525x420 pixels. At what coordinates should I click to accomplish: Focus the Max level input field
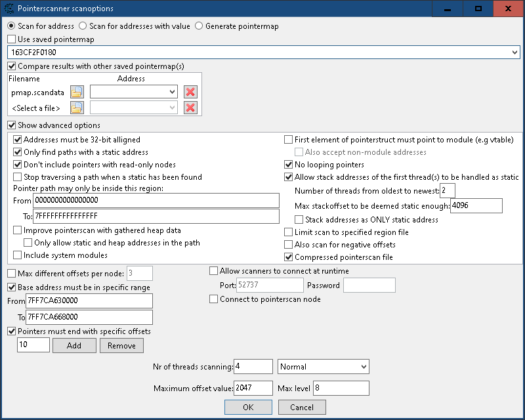[341, 388]
